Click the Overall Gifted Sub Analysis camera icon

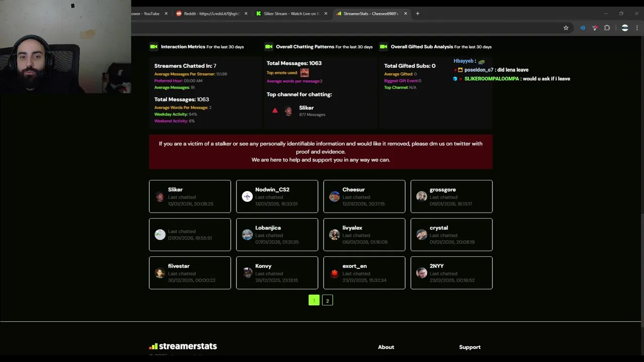383,47
